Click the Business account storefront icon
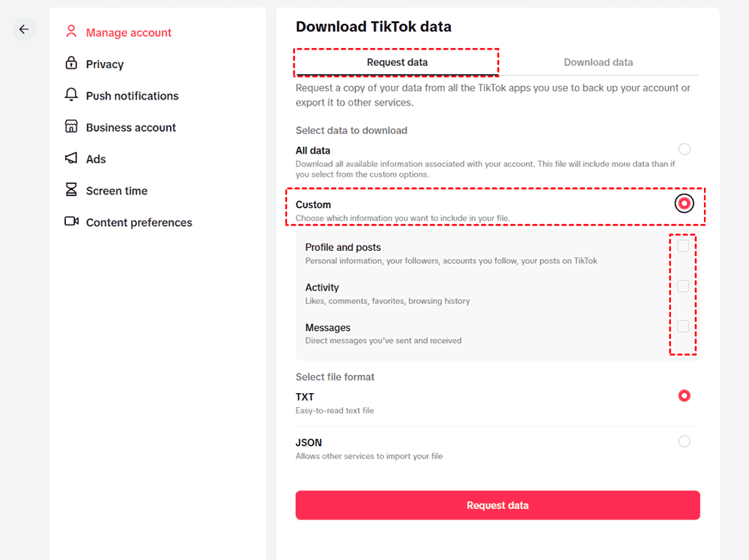Image resolution: width=749 pixels, height=560 pixels. pos(71,127)
